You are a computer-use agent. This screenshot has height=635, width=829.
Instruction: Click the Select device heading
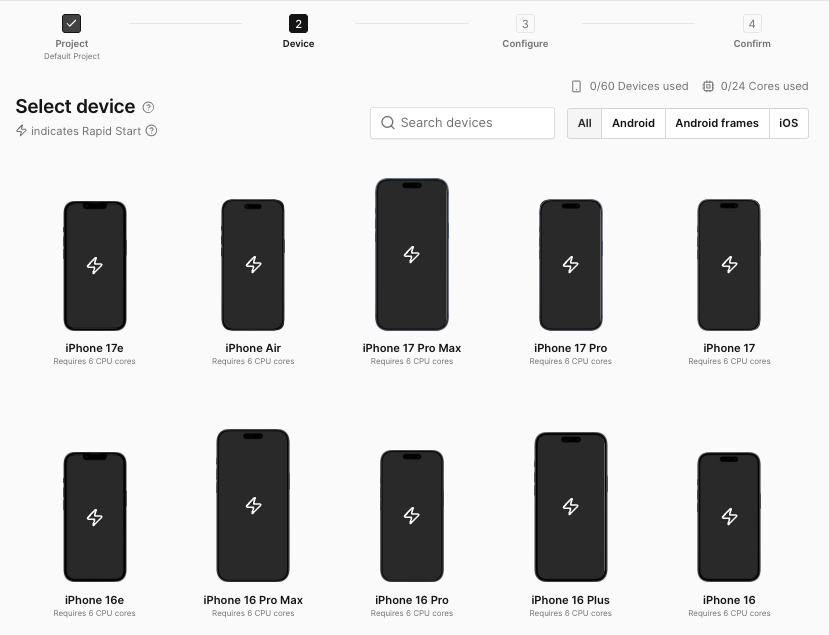75,106
